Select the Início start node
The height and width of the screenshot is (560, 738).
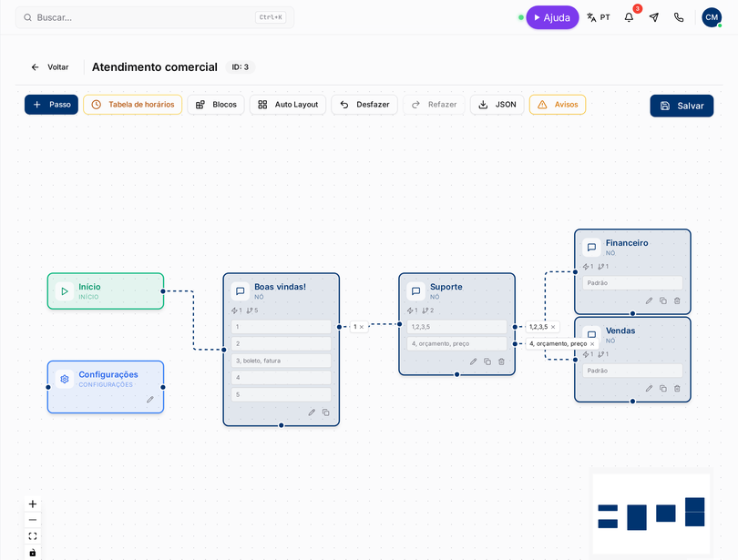coord(106,291)
